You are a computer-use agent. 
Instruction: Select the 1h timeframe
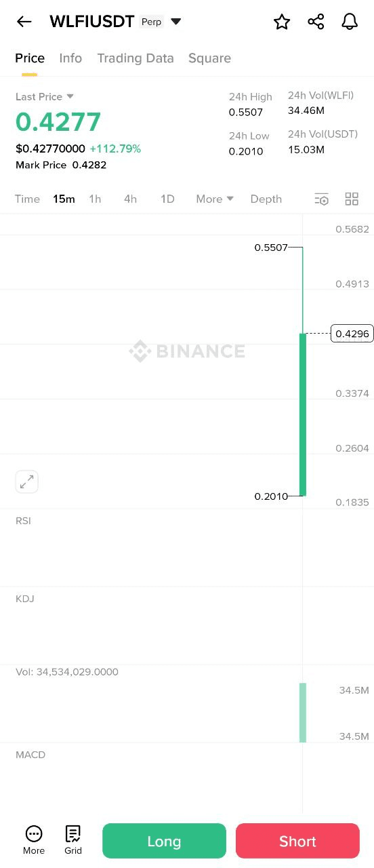[95, 199]
